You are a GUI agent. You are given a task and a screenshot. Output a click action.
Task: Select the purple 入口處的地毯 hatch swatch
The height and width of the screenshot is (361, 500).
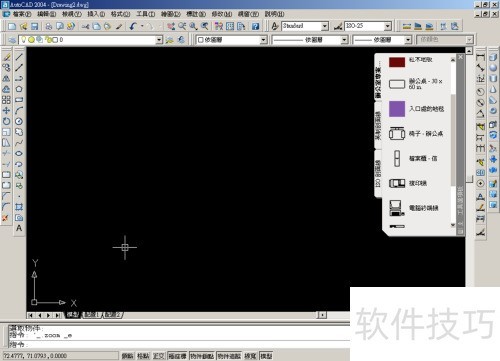click(x=397, y=109)
